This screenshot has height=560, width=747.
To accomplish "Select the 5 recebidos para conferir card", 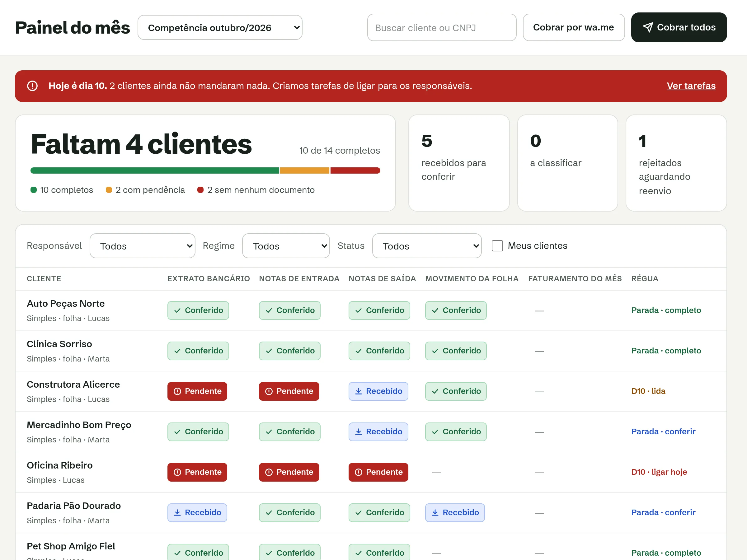I will tap(459, 163).
